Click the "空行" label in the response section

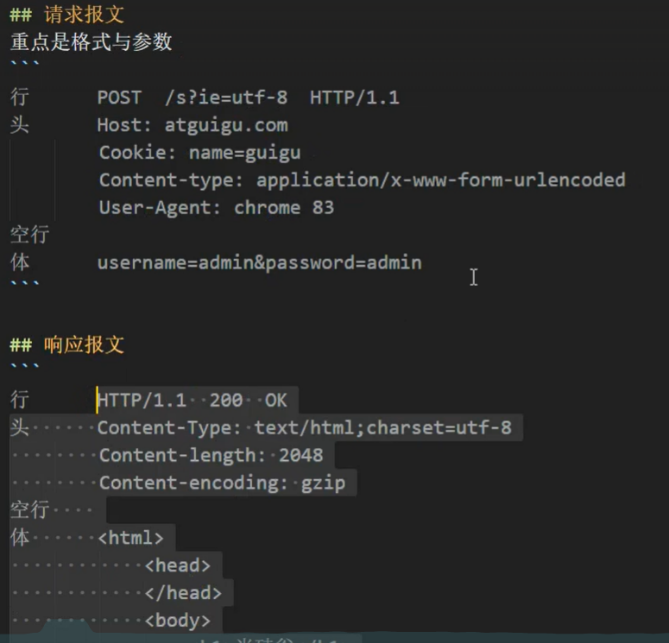[x=30, y=510]
